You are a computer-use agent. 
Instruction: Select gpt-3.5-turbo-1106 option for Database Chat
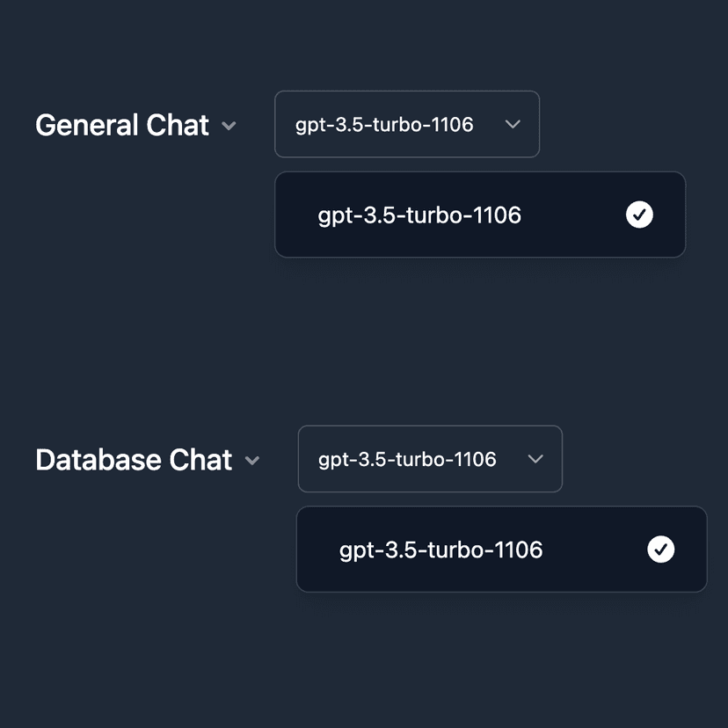[440, 550]
